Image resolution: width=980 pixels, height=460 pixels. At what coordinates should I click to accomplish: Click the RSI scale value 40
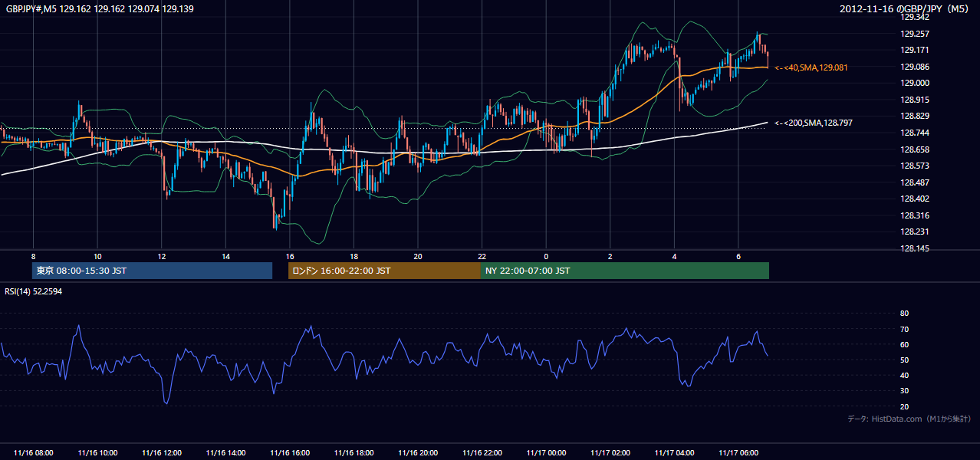[905, 375]
